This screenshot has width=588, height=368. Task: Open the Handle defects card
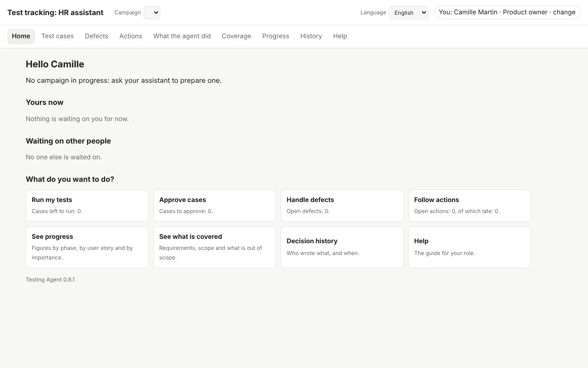click(x=342, y=206)
